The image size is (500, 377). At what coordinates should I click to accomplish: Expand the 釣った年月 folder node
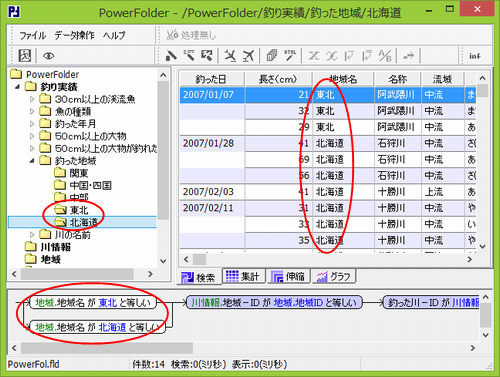32,124
